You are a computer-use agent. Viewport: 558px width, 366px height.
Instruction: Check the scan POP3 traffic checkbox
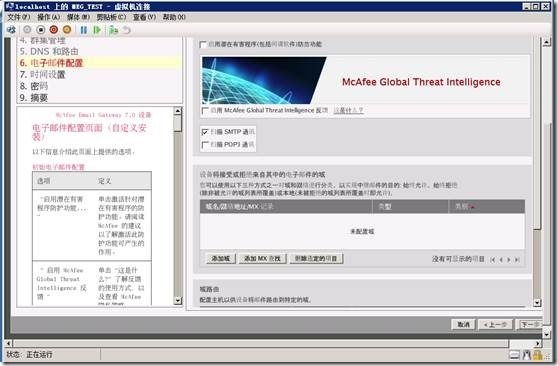click(x=205, y=145)
